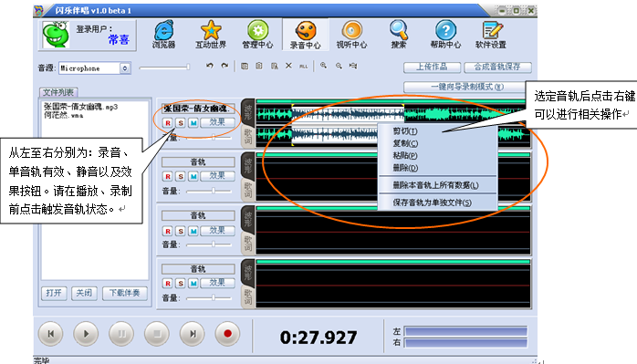
Task: Click the 上传作品 button
Action: (432, 67)
